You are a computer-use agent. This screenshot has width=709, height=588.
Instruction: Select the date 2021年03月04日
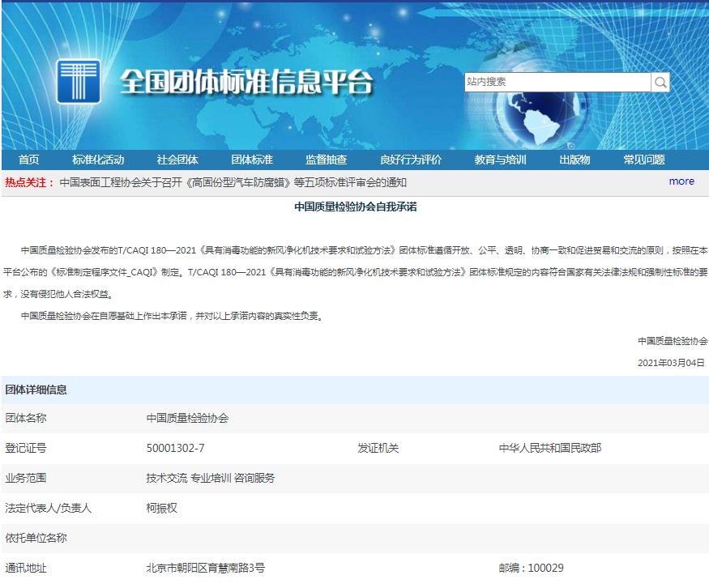click(671, 363)
